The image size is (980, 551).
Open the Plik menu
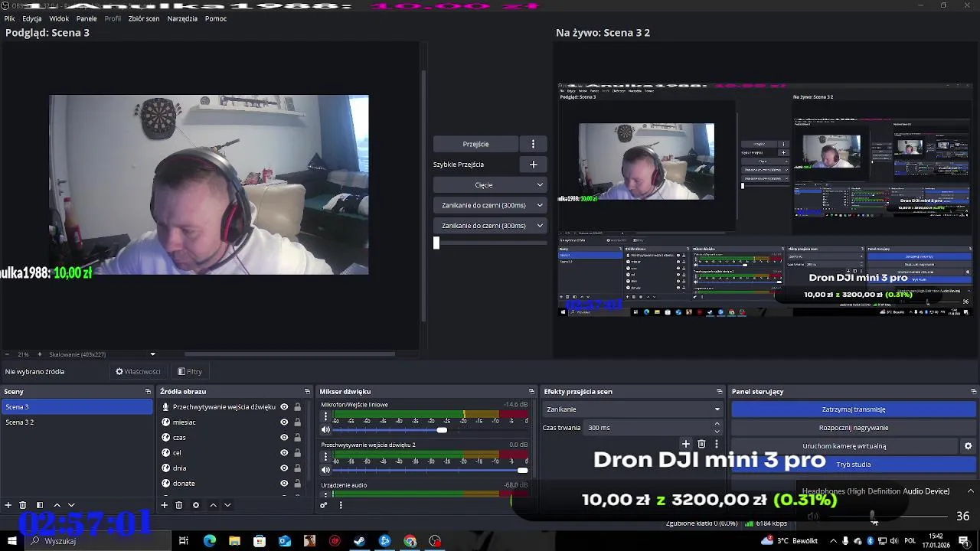pos(9,18)
